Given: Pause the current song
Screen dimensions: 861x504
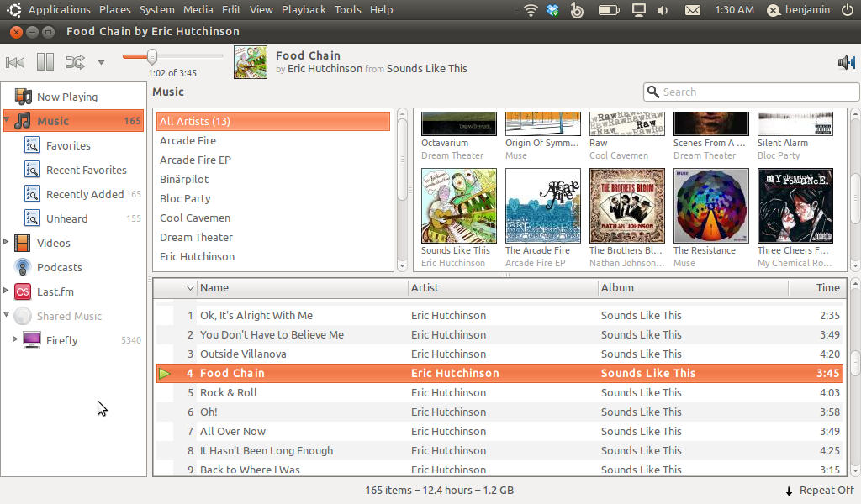Looking at the screenshot, I should [45, 62].
